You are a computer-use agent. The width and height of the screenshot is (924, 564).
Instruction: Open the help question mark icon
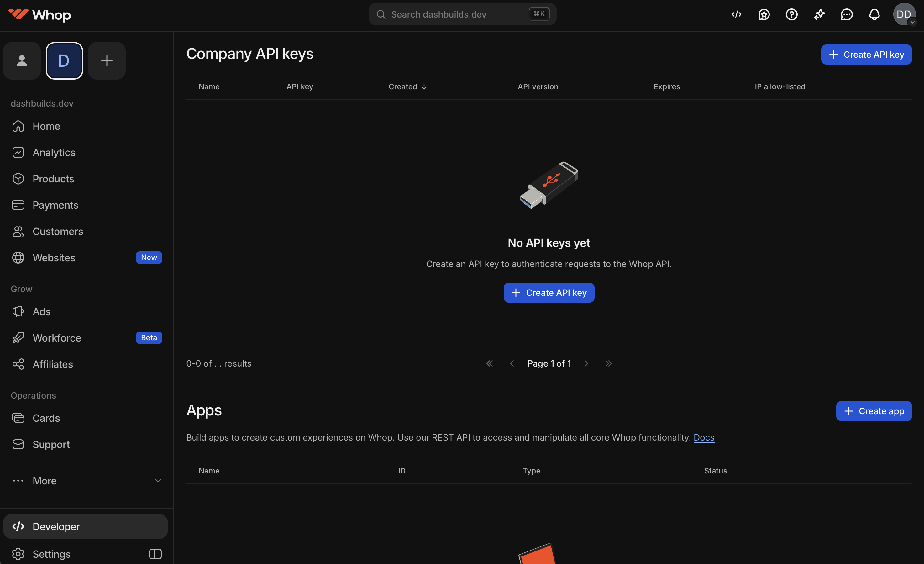click(x=791, y=15)
